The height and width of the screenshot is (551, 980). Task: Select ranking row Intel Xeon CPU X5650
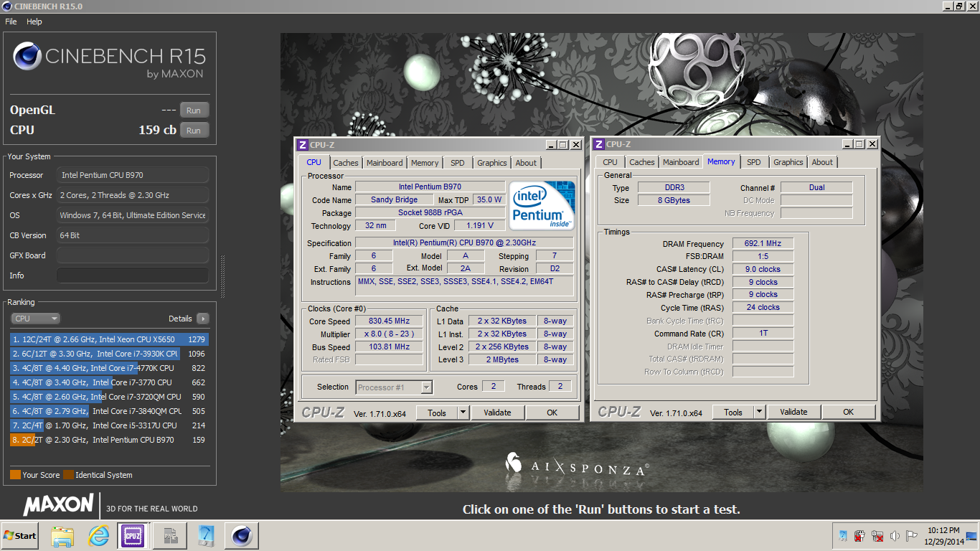click(x=108, y=339)
